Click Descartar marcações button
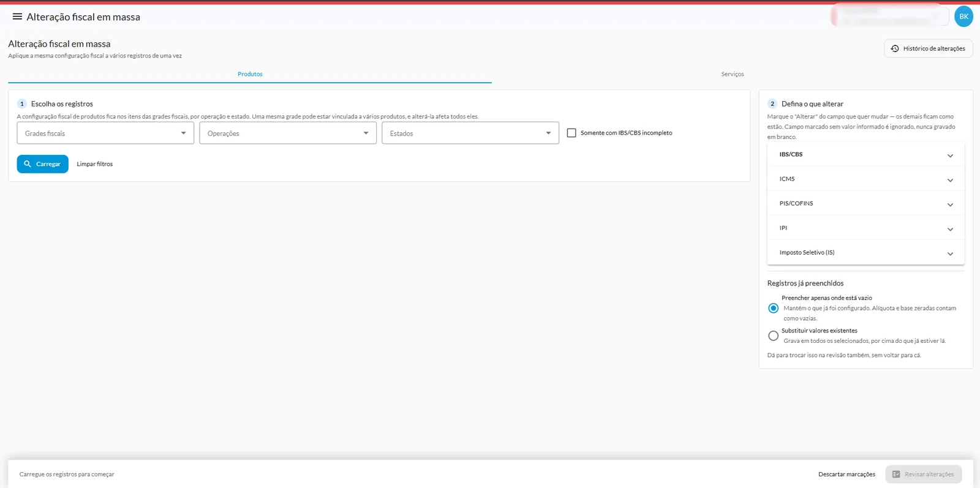 (x=846, y=475)
